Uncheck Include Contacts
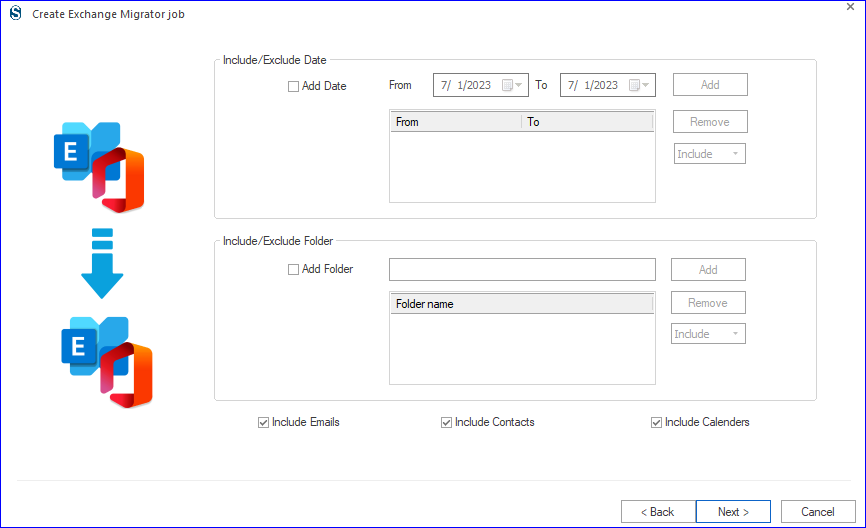This screenshot has height=528, width=866. (x=446, y=423)
